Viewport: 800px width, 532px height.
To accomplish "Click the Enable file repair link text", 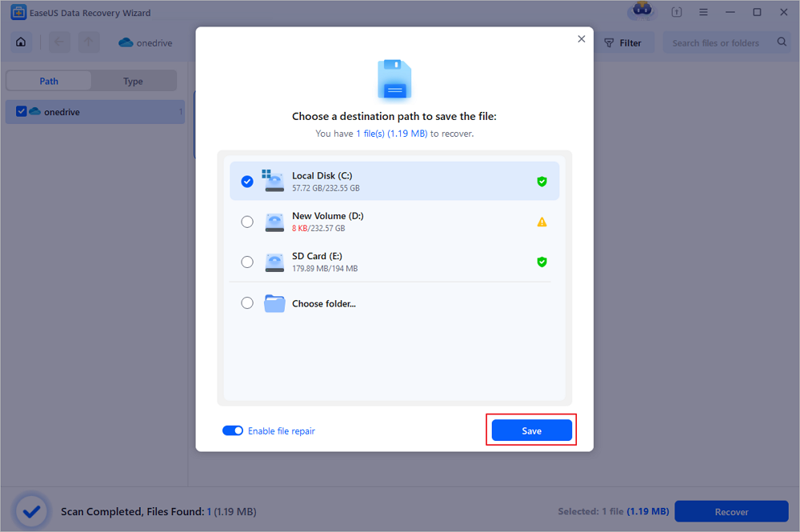I will [281, 431].
